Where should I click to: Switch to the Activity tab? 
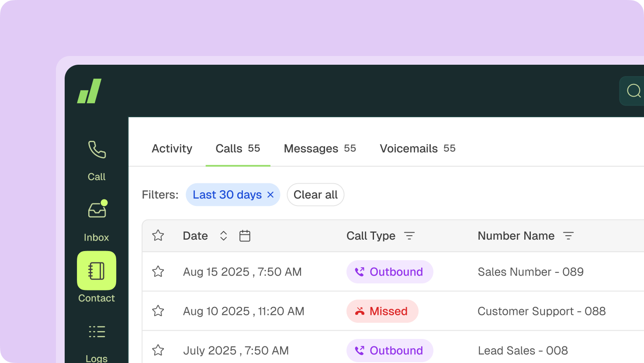[x=172, y=148]
